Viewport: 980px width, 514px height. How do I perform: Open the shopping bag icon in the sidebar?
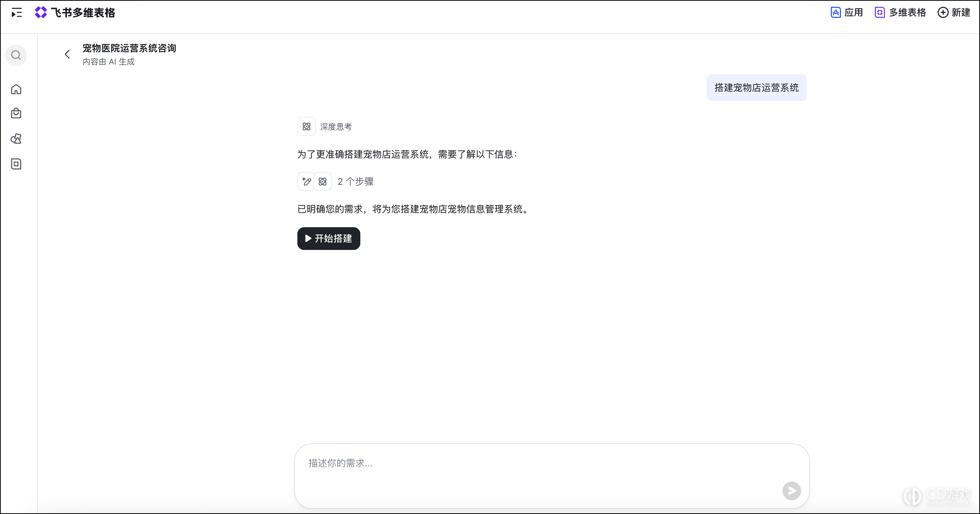click(16, 113)
